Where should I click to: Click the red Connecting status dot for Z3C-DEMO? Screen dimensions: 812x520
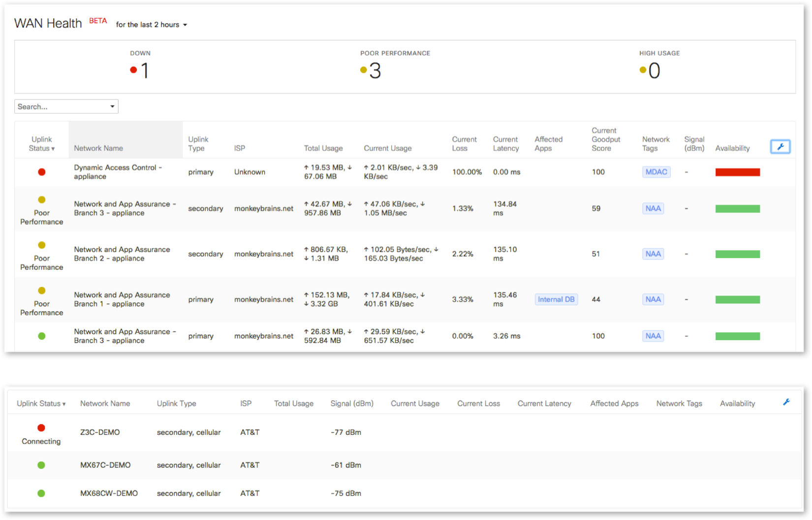tap(41, 428)
